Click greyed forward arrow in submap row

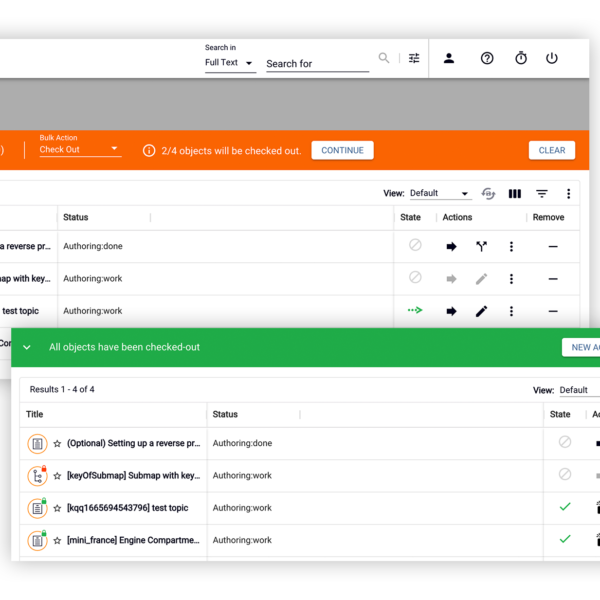[x=452, y=279]
